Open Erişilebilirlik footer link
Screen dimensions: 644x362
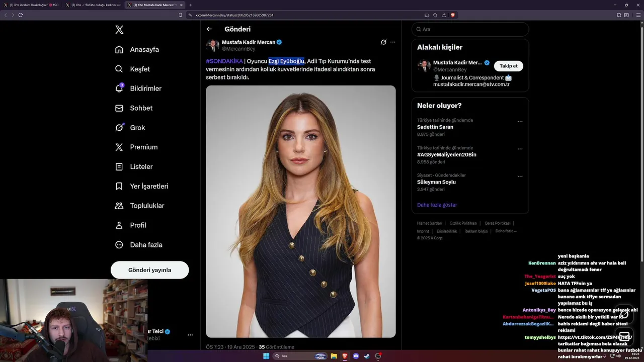coord(447,231)
